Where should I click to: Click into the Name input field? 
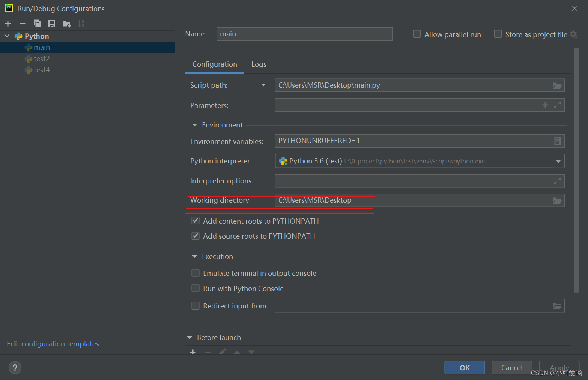point(304,34)
